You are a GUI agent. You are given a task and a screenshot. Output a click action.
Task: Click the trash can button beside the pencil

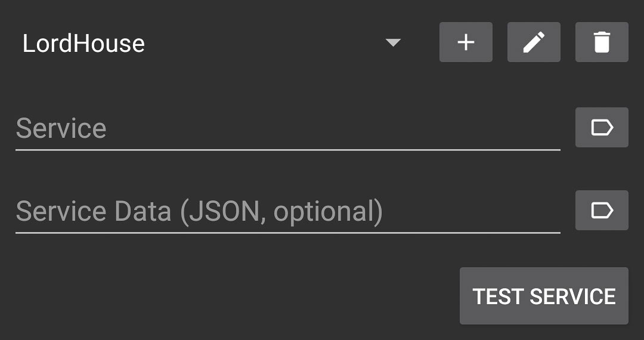point(602,42)
